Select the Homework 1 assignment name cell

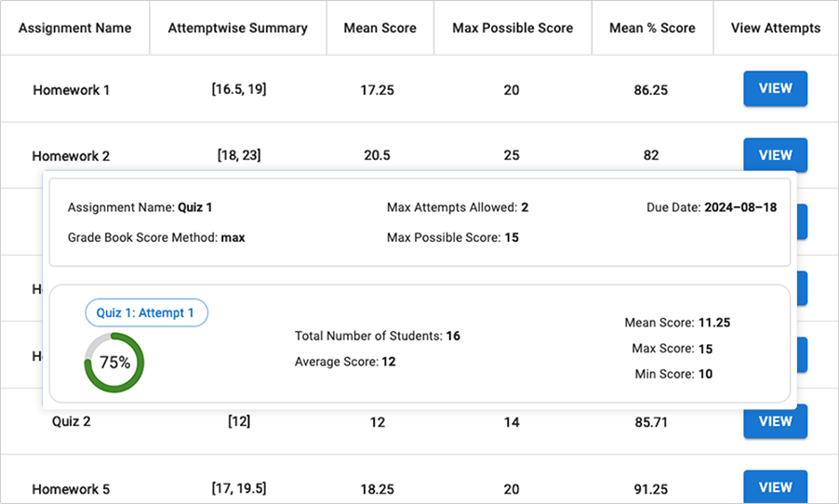coord(72,90)
